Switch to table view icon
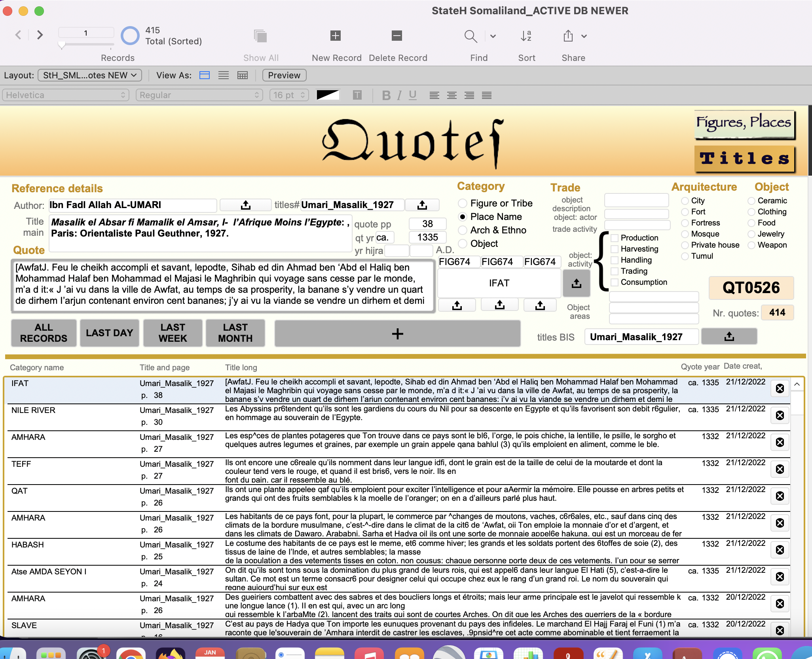The image size is (812, 659). click(243, 75)
